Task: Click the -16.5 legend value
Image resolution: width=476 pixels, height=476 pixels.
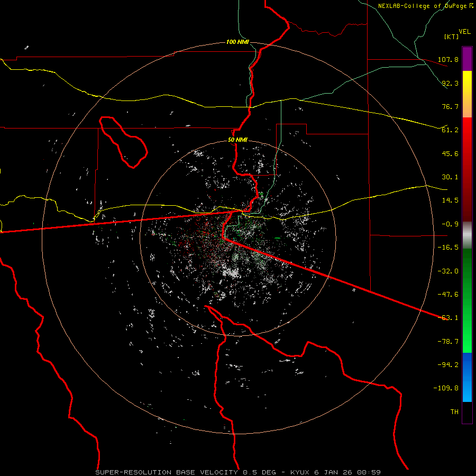Action: [448, 248]
